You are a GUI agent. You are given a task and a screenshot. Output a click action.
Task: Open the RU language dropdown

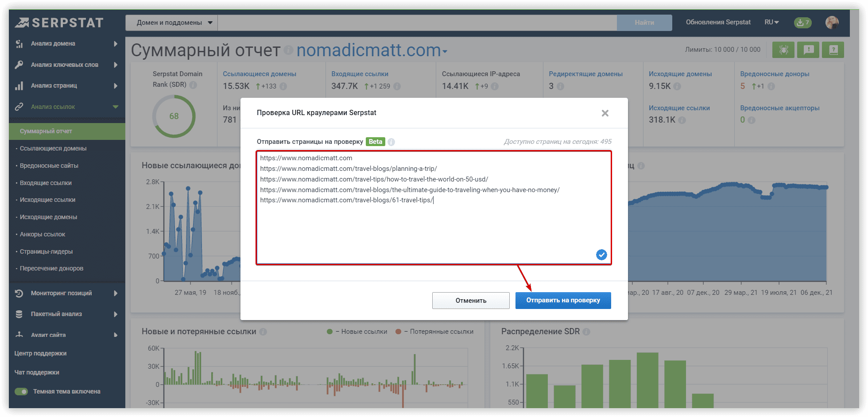coord(771,22)
